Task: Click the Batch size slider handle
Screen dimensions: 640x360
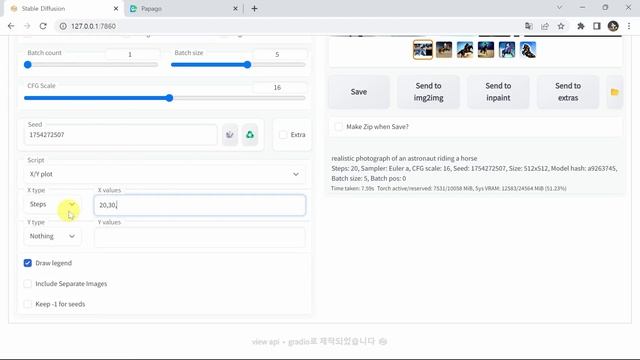Action: coord(247,64)
